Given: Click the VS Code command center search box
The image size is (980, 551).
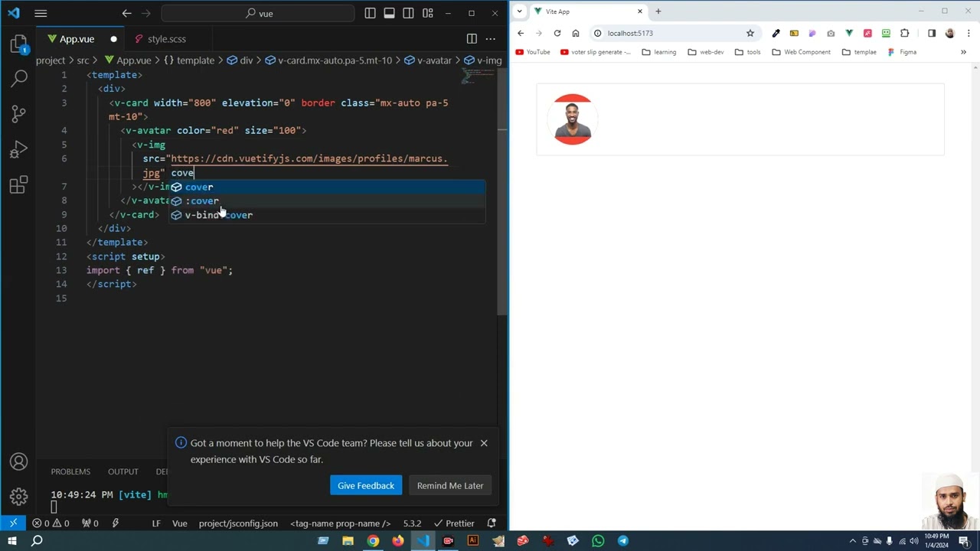Looking at the screenshot, I should pyautogui.click(x=258, y=13).
